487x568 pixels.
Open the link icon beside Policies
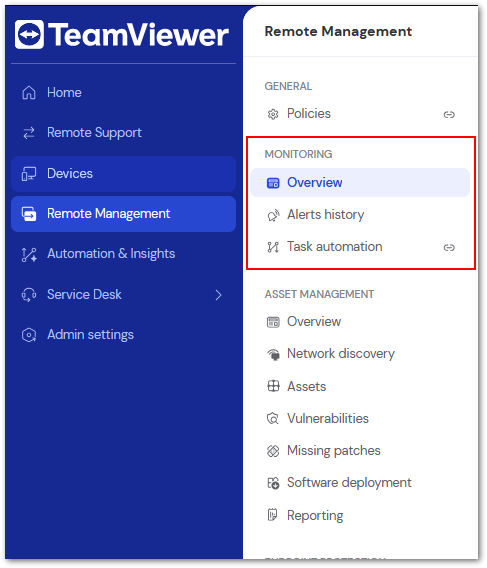pos(449,114)
